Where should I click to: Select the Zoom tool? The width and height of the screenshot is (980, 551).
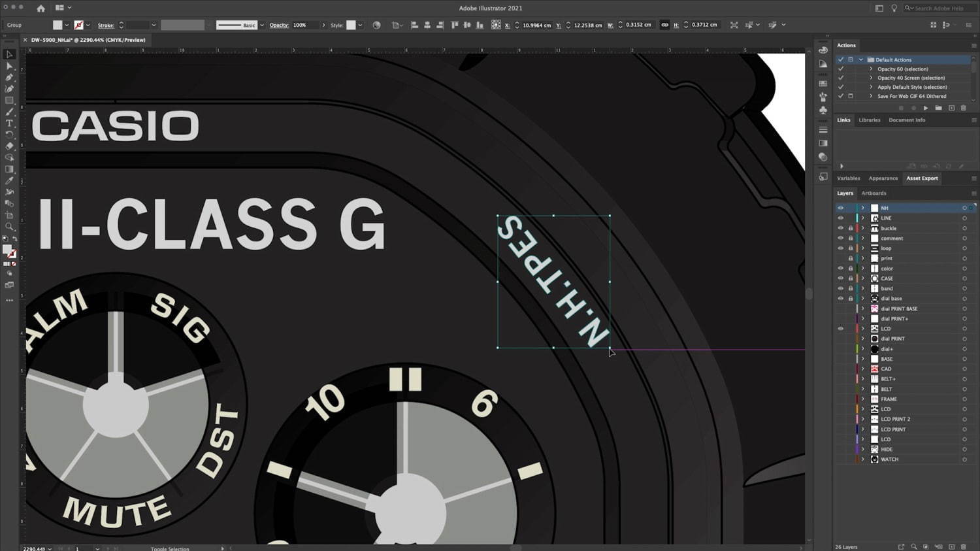pos(9,227)
